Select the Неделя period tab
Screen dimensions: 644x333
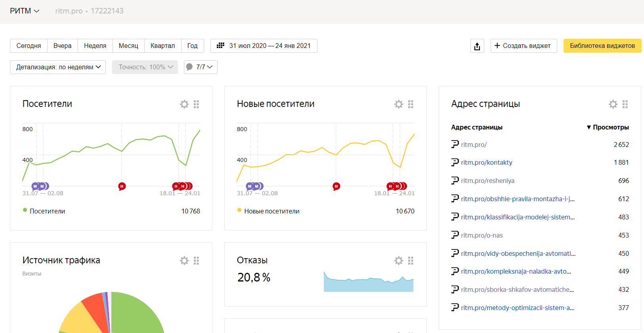[95, 46]
